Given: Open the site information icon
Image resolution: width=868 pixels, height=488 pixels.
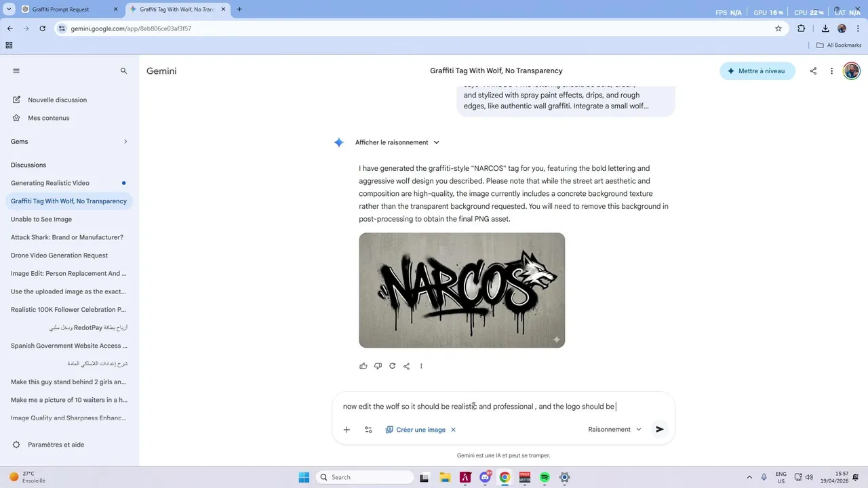Looking at the screenshot, I should click(62, 28).
